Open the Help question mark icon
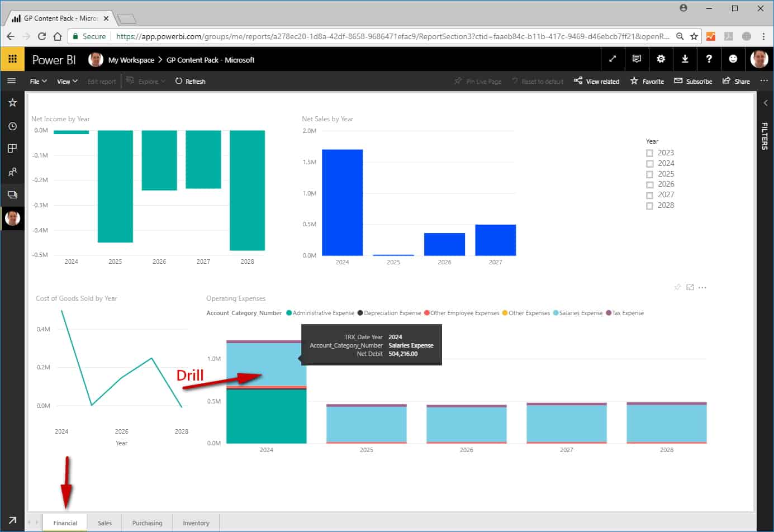 709,59
